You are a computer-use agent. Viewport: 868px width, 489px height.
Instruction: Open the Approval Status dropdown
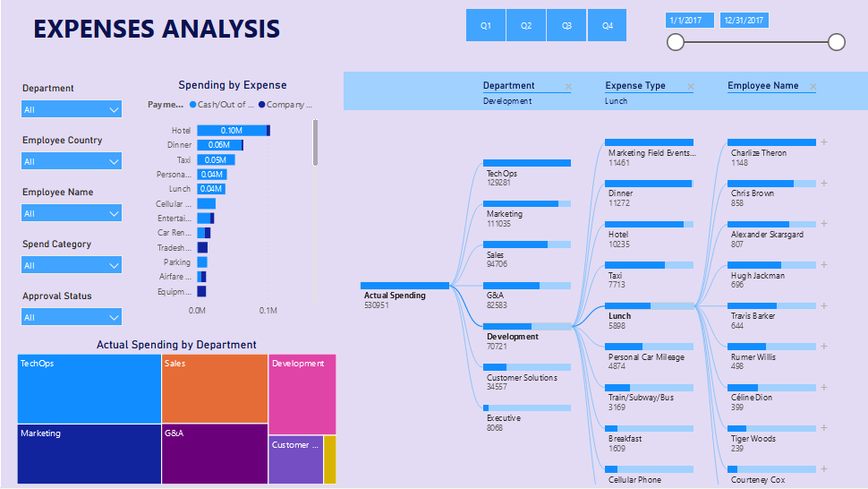click(72, 317)
